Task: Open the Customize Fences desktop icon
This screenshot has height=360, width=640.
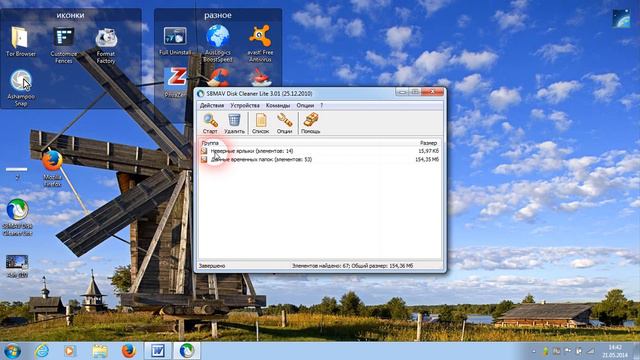Action: [64, 45]
